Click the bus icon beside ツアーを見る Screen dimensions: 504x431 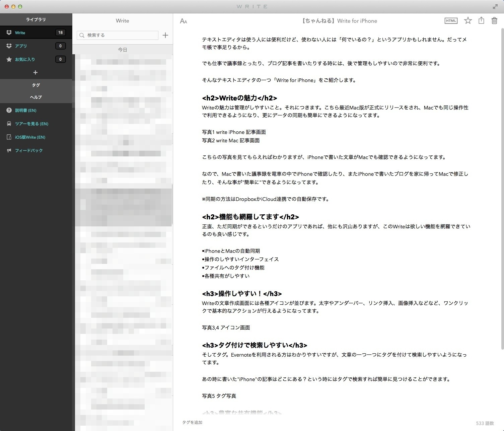point(9,124)
